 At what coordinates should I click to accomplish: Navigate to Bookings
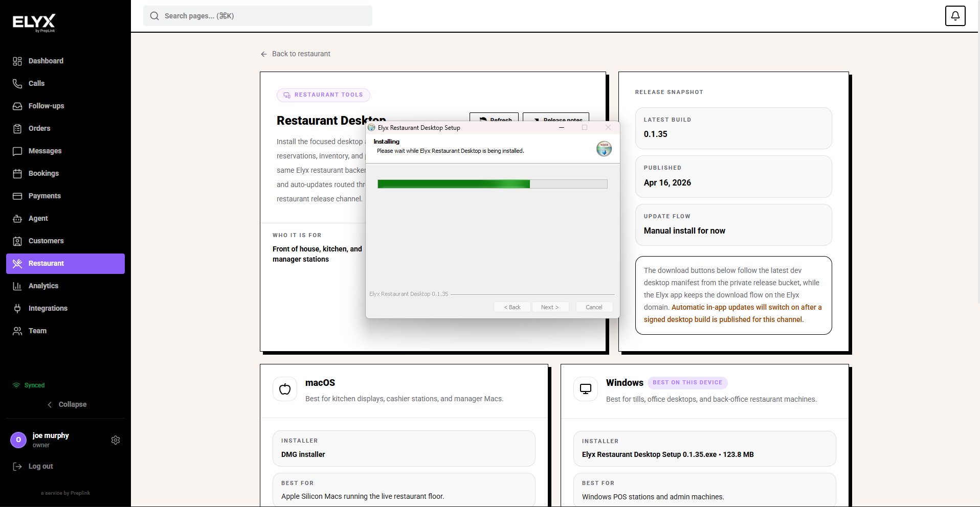pos(65,174)
